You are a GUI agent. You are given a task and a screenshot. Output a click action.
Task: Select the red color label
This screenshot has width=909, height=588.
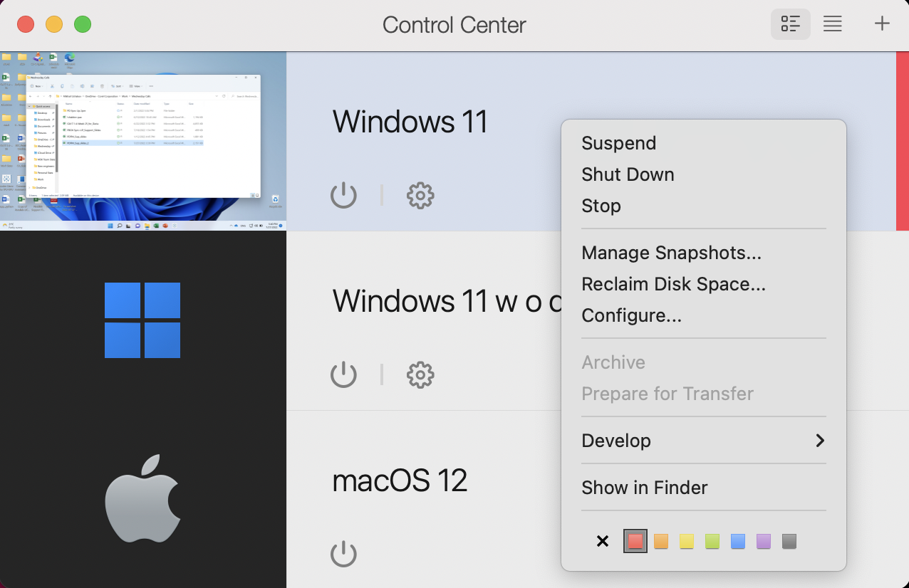(x=635, y=541)
